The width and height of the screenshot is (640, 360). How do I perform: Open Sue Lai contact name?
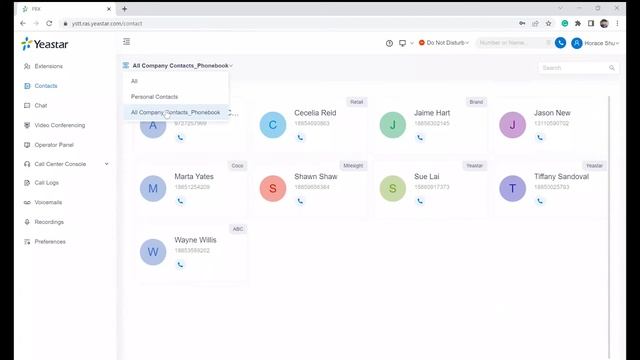(x=427, y=176)
